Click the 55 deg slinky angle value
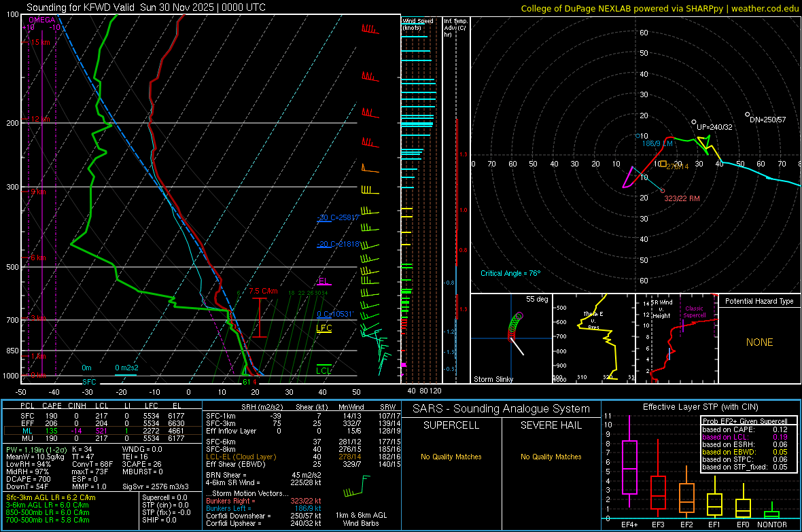 click(537, 299)
